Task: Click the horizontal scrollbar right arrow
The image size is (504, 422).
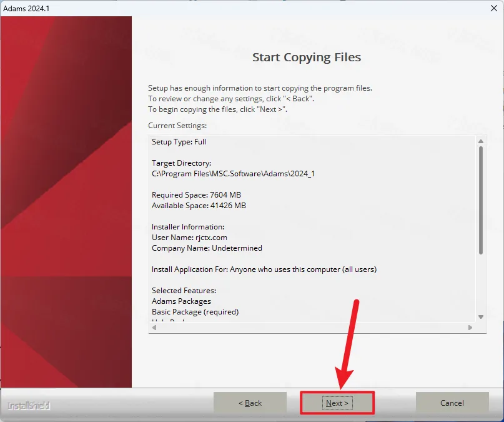Action: [x=470, y=327]
